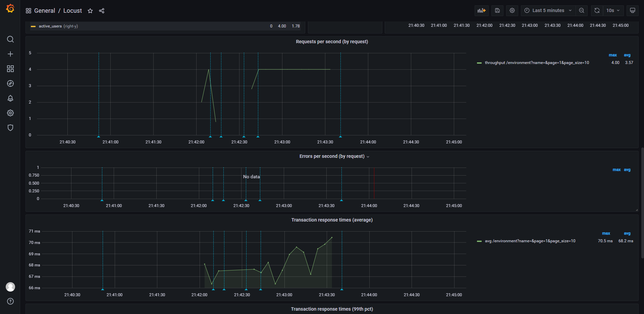Screen dimensions: 644x314
Task: Sort Requests legend by max column
Action: coord(613,55)
